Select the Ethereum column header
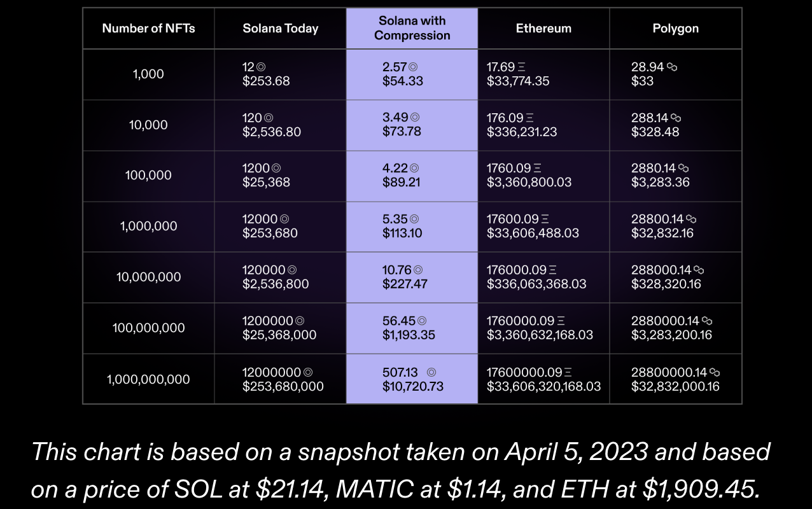The height and width of the screenshot is (509, 812). pyautogui.click(x=543, y=28)
